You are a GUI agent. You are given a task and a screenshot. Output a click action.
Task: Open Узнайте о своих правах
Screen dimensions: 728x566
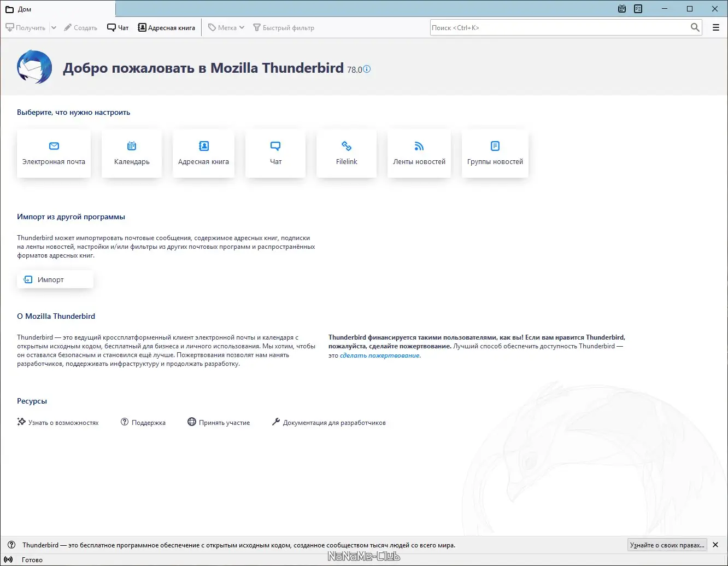(666, 545)
